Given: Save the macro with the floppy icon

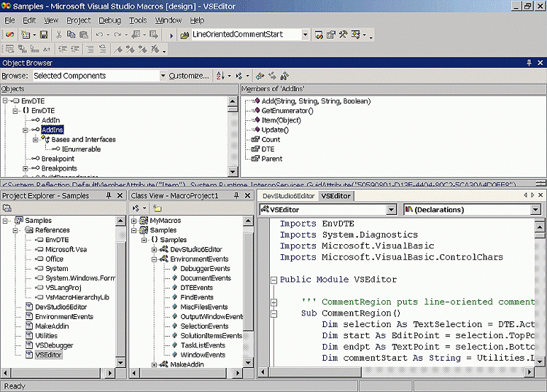Looking at the screenshot, I should click(x=44, y=34).
